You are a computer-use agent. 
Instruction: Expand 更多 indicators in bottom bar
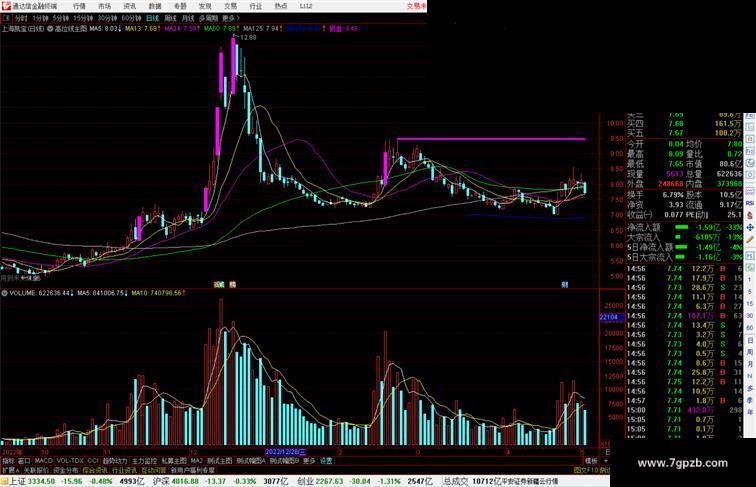click(309, 461)
